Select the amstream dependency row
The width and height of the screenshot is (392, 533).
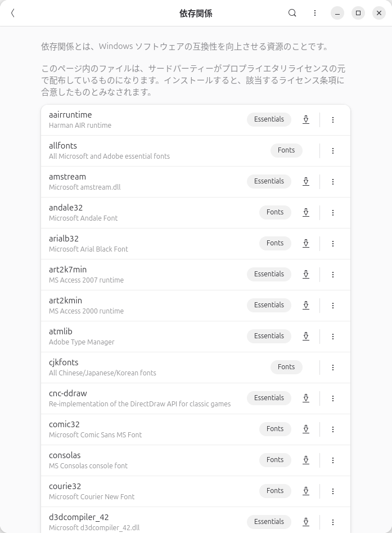[141, 181]
